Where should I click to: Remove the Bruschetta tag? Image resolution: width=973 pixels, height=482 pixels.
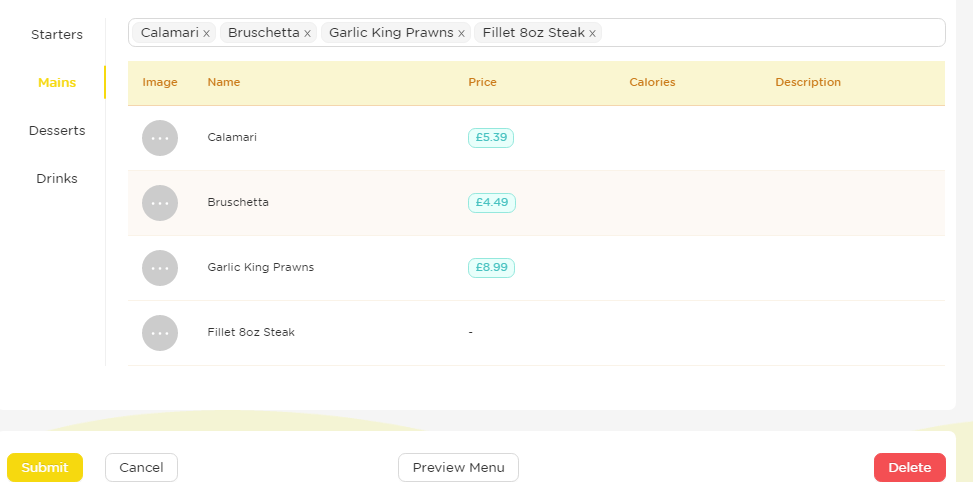pyautogui.click(x=307, y=33)
